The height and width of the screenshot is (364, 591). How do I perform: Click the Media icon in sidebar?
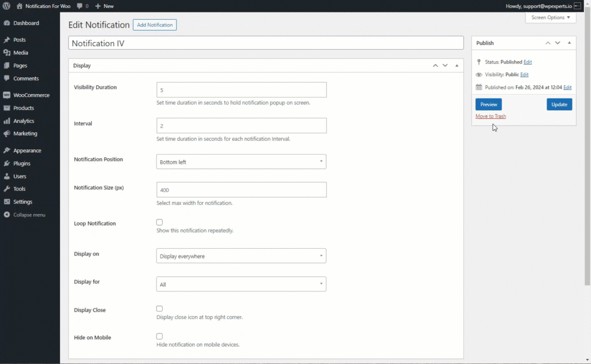point(7,52)
